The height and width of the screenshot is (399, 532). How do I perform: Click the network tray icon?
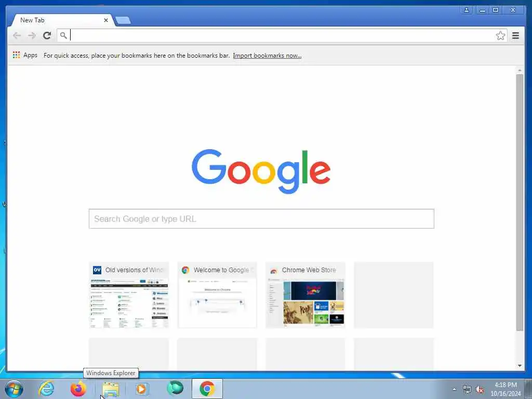467,390
